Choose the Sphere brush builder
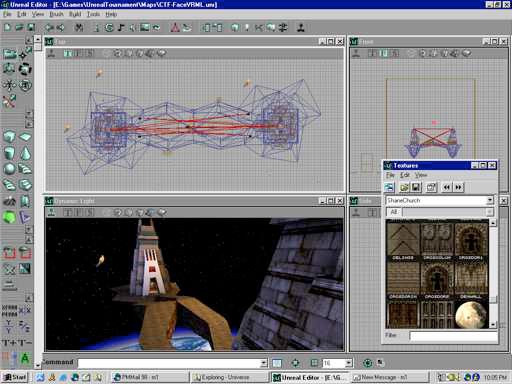This screenshot has width=512, height=384. (x=9, y=169)
